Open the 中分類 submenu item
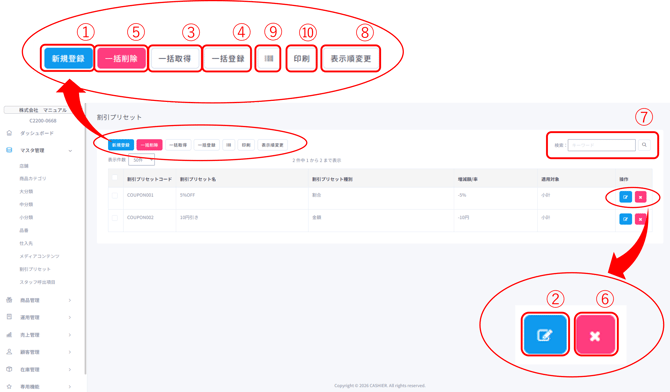The height and width of the screenshot is (392, 670). coord(26,204)
